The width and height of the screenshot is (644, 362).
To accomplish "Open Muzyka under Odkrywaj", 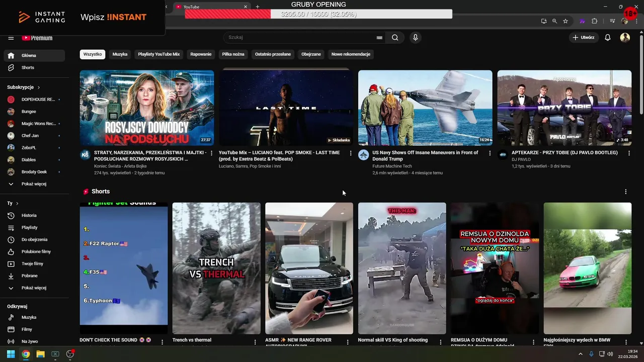I will (x=34, y=318).
